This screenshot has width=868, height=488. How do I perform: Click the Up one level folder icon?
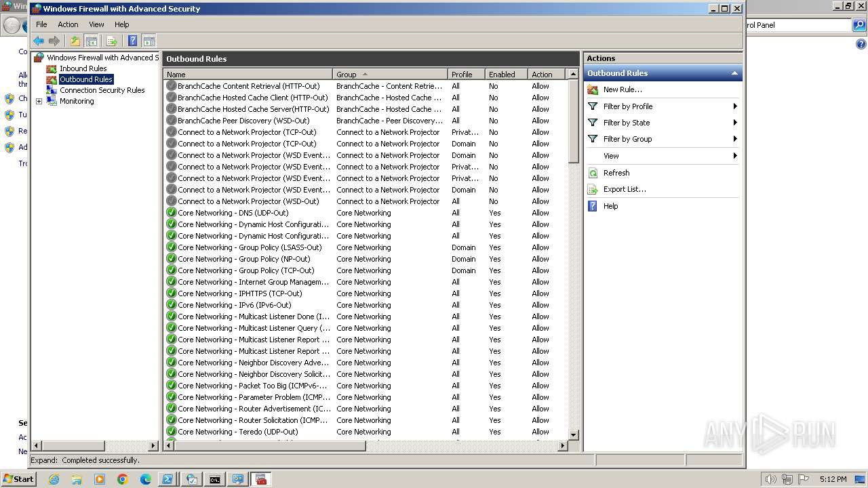[x=75, y=41]
